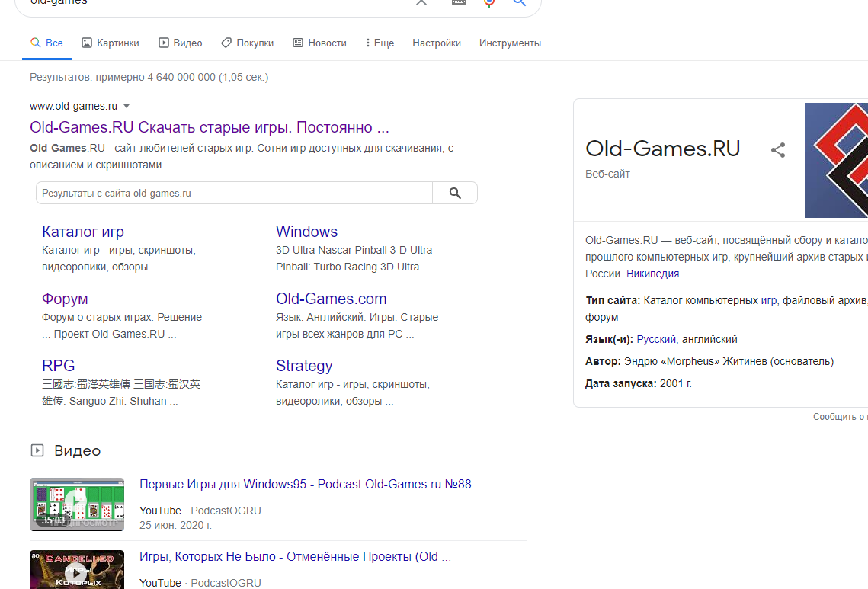Switch to the Новости tab

coord(320,43)
